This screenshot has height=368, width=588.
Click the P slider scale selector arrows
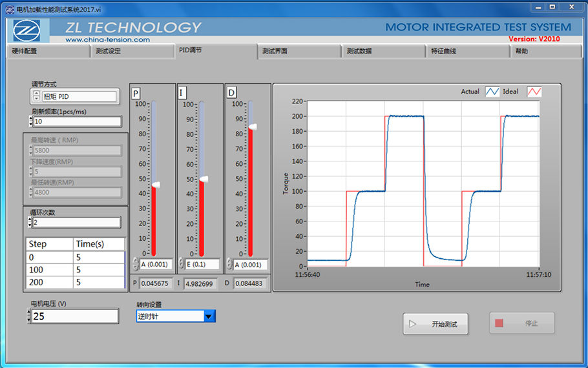click(x=135, y=264)
